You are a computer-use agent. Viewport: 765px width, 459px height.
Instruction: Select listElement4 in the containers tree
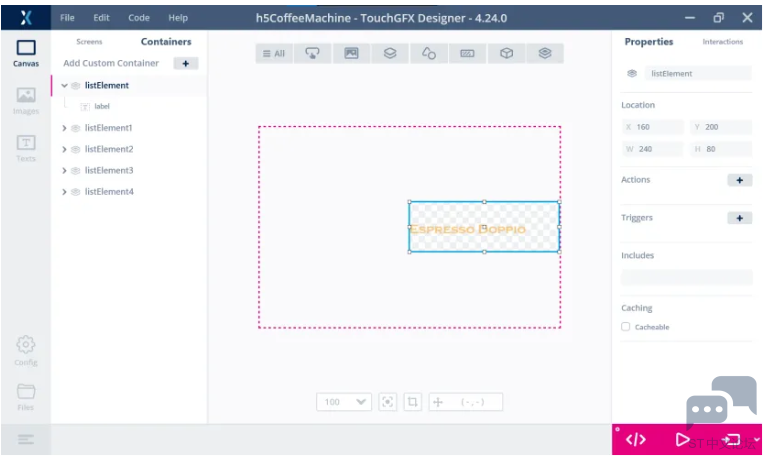click(109, 192)
